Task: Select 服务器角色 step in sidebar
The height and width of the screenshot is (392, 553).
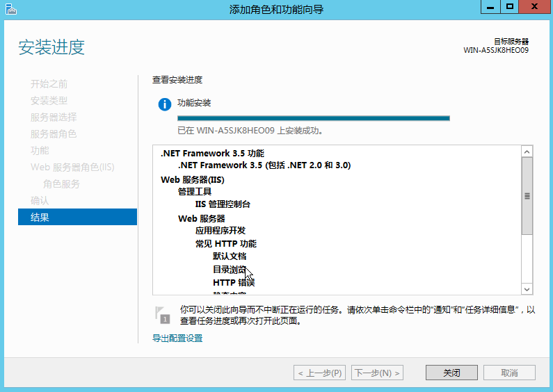Action: (x=54, y=134)
